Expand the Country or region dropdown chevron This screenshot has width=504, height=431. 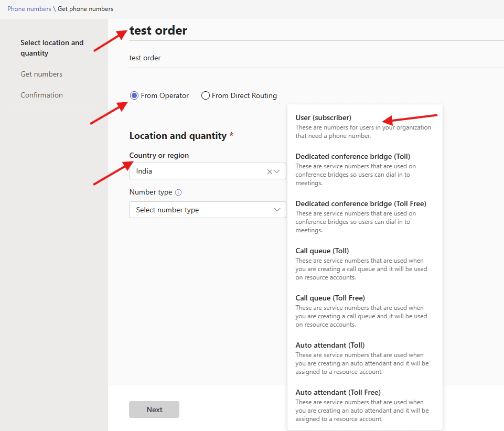[277, 171]
